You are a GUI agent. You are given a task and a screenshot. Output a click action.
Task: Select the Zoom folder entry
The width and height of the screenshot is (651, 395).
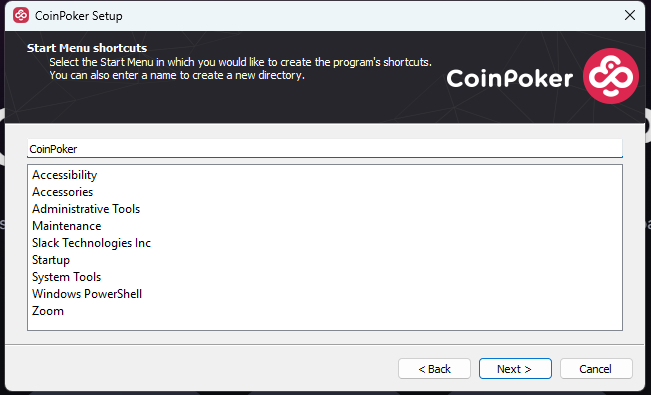coord(48,311)
